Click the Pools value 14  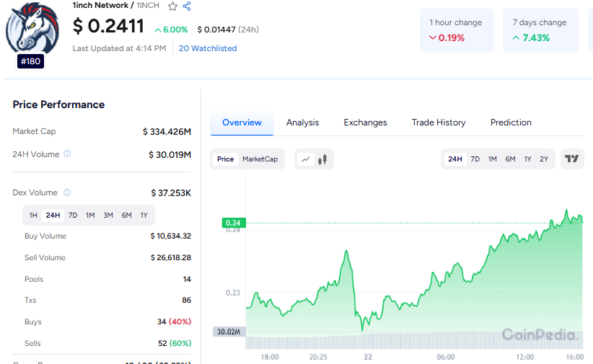[187, 279]
